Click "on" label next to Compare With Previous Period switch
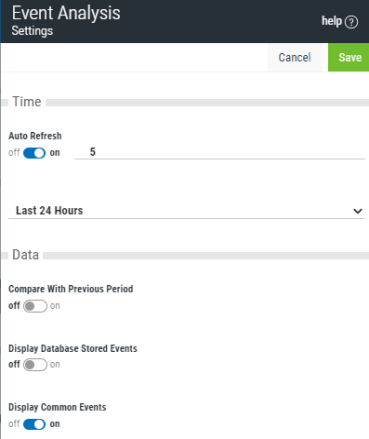The width and height of the screenshot is (369, 439). [55, 306]
